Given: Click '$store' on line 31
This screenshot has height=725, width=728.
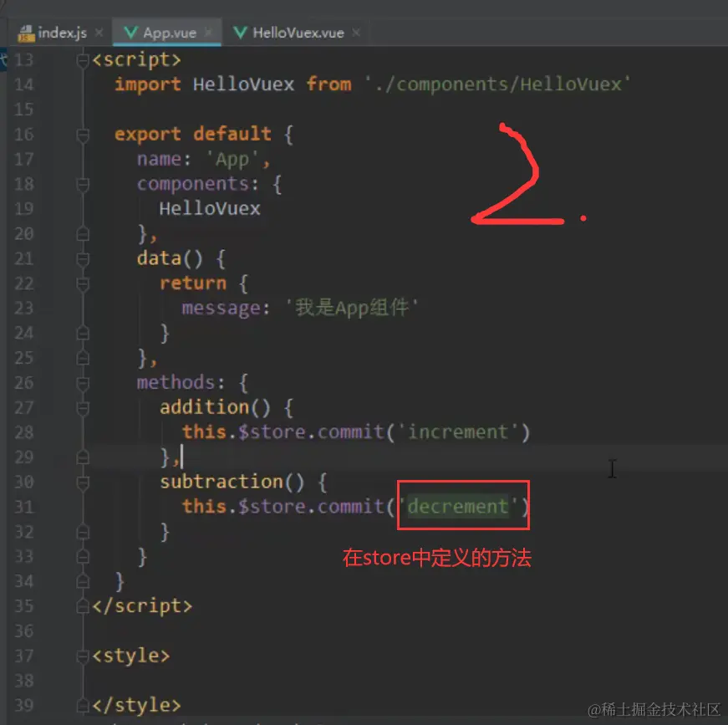Looking at the screenshot, I should 272,508.
